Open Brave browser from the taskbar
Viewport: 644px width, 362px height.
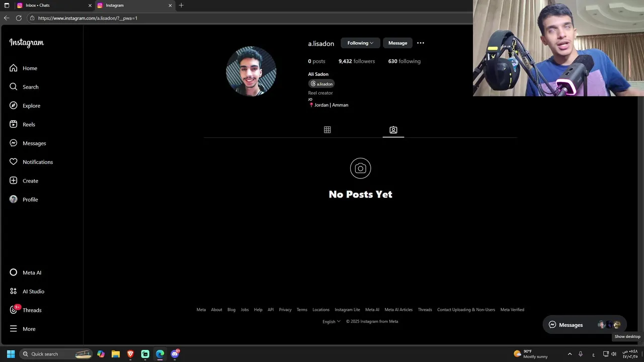tap(130, 354)
